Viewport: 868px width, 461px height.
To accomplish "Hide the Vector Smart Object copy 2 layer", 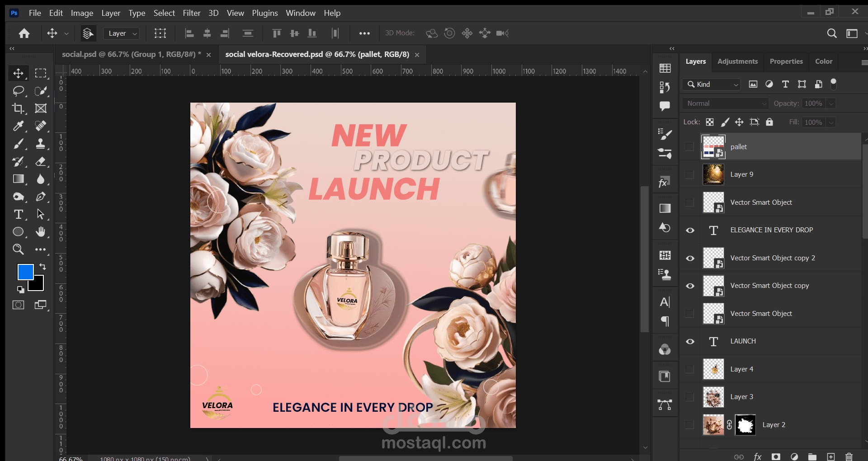I will tap(690, 258).
